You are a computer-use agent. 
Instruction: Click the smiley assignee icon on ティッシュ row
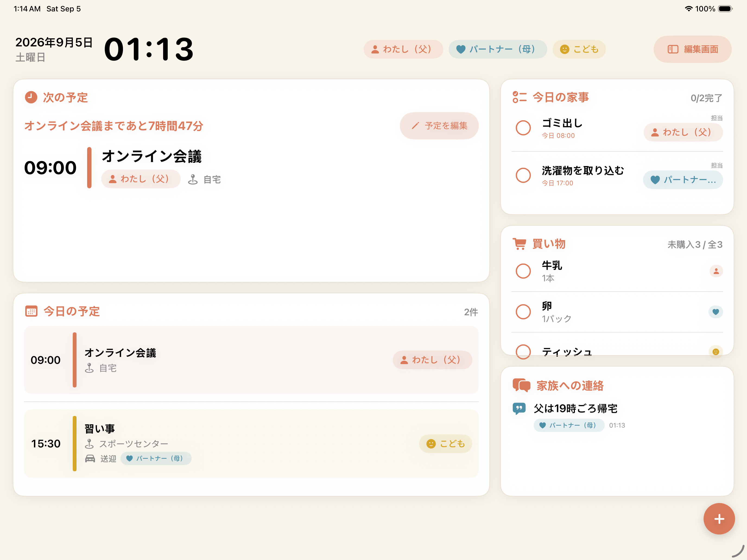click(716, 352)
